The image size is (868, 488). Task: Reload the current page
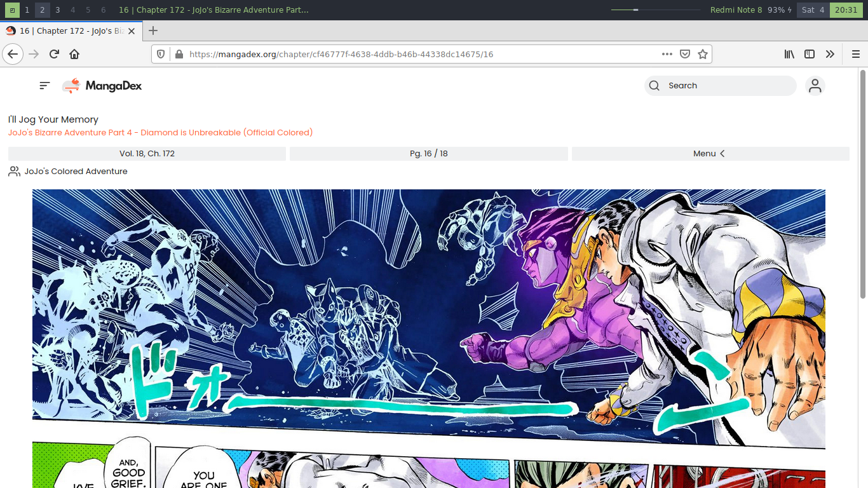(x=54, y=54)
